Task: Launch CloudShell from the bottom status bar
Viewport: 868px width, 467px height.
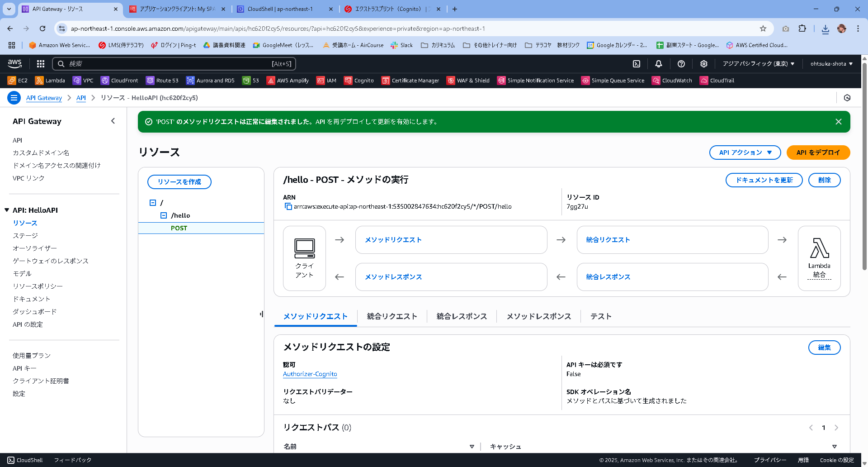Action: (x=24, y=460)
